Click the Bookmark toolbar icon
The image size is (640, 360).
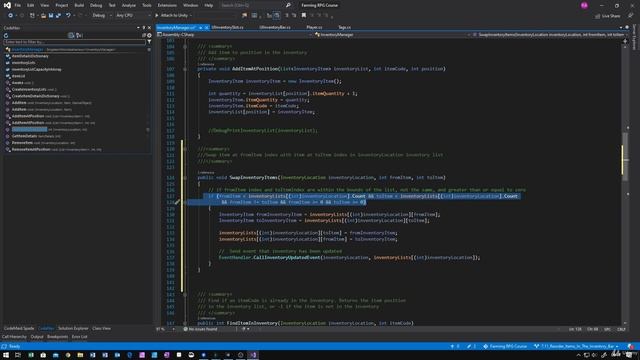click(304, 16)
